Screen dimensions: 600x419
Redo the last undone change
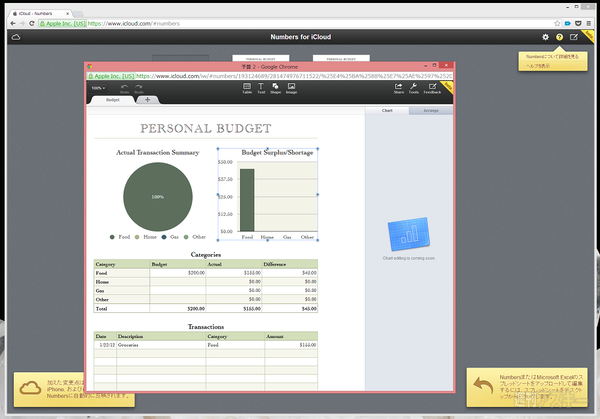[x=139, y=89]
